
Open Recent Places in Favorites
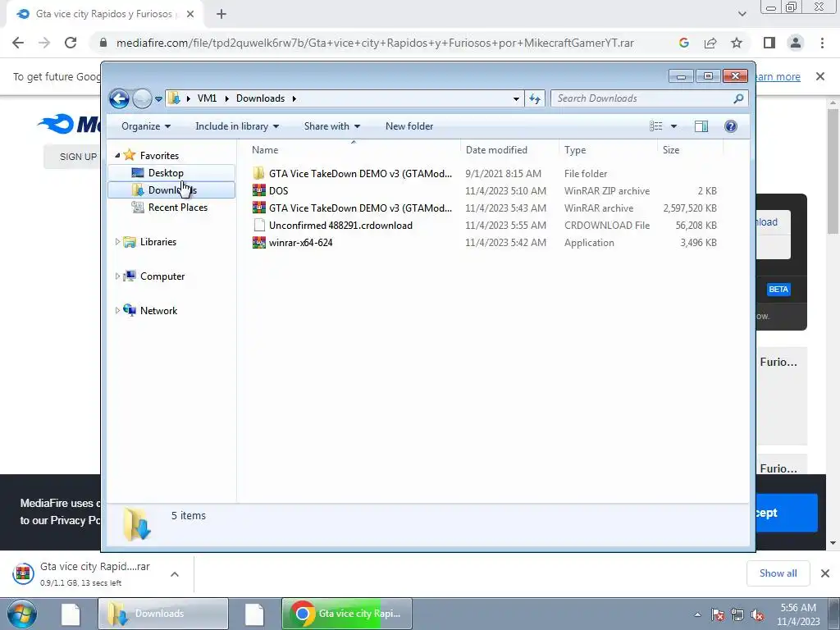pyautogui.click(x=177, y=208)
